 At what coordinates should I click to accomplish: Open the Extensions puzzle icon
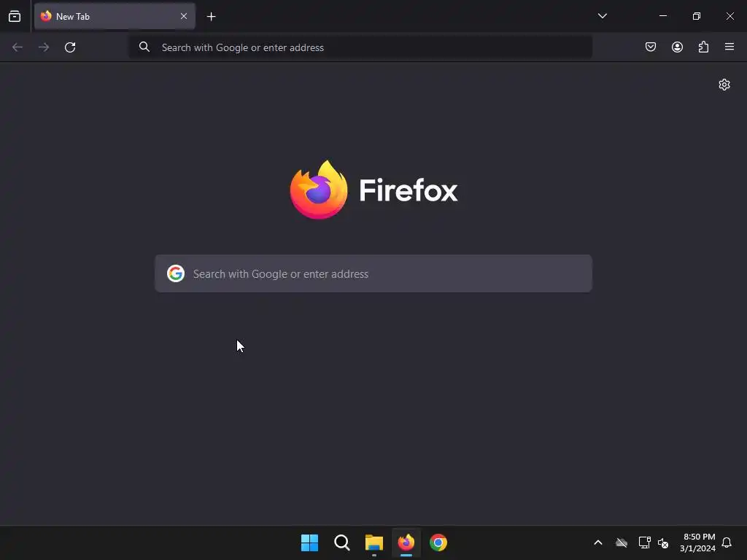[703, 47]
